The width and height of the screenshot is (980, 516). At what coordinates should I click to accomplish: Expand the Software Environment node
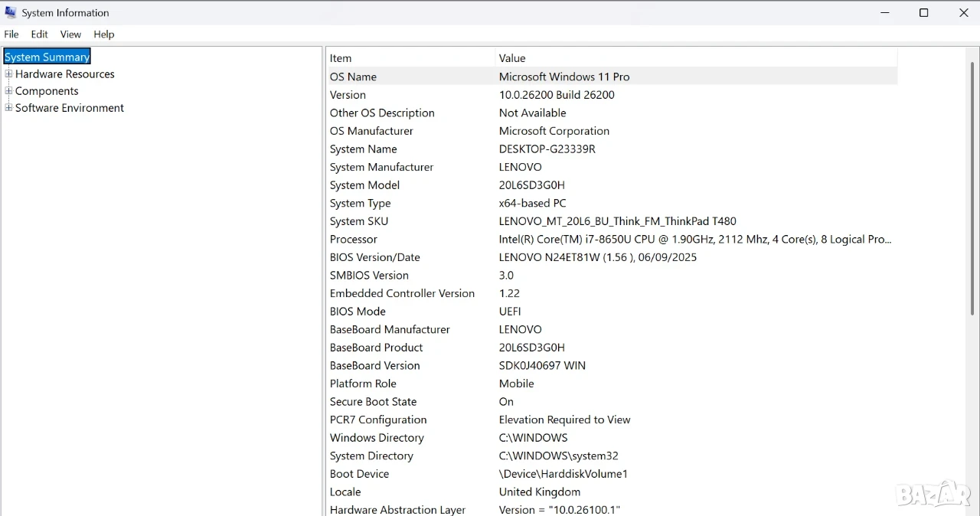tap(8, 107)
